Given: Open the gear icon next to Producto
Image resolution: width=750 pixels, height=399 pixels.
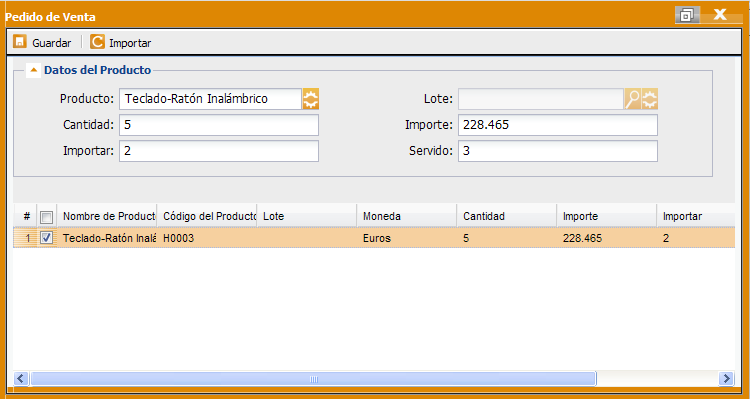Looking at the screenshot, I should (311, 99).
